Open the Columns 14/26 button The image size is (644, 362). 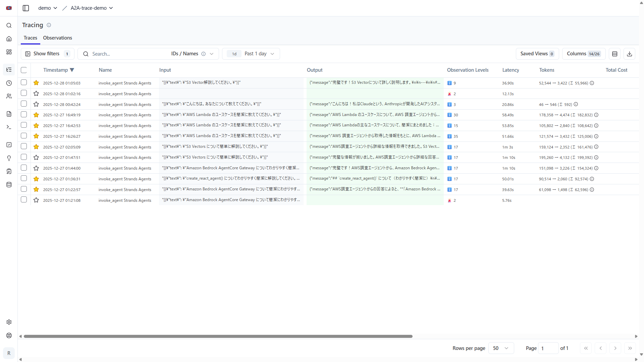point(583,54)
